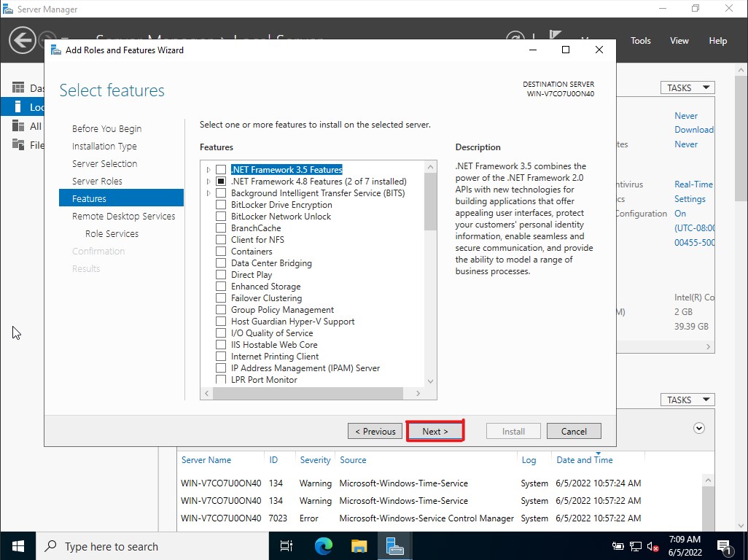Click the Real-Time antivirus link
This screenshot has height=560, width=748.
click(x=693, y=184)
